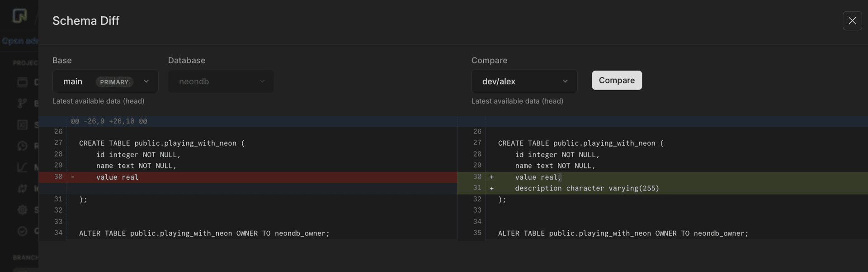Select the removed red line 'value real'

point(118,177)
